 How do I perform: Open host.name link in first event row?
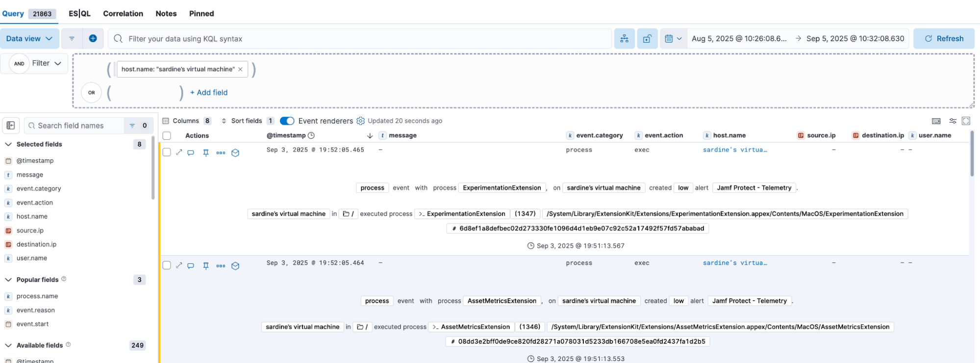point(735,150)
